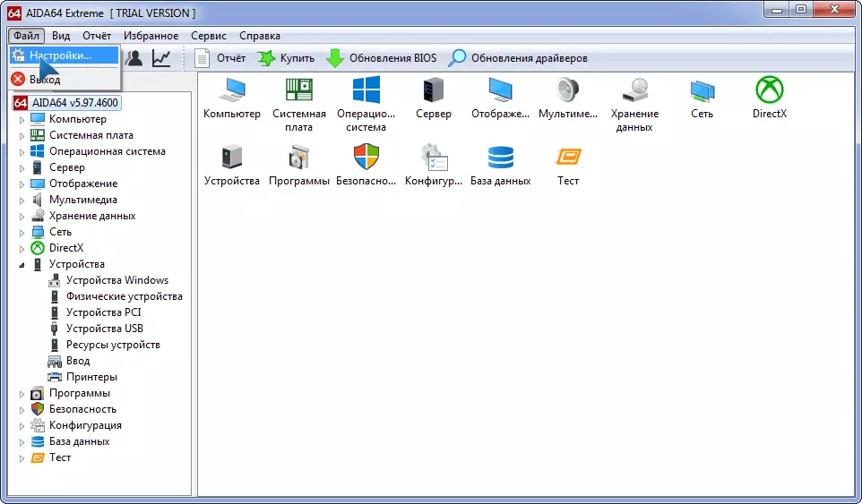
Task: Open the Вид menu
Action: click(x=60, y=36)
